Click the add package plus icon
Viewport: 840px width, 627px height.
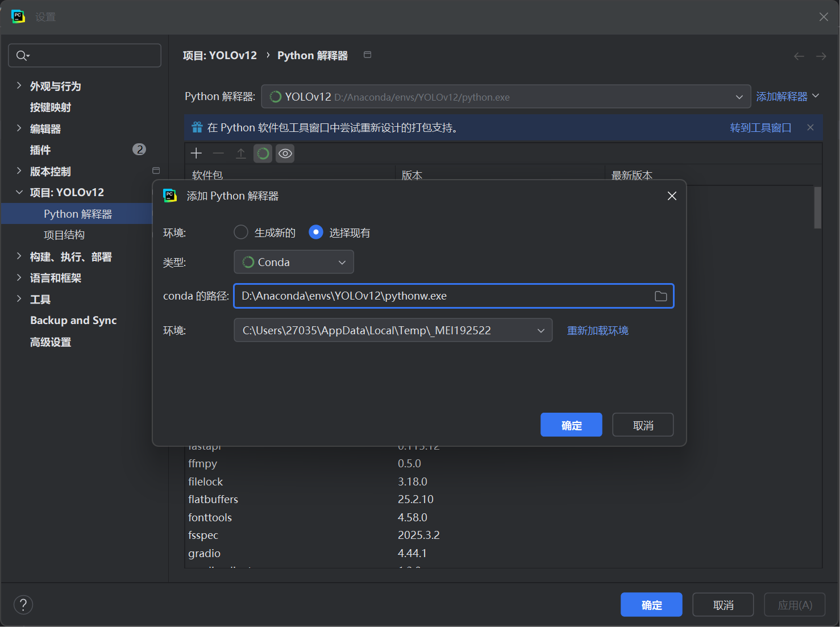coord(196,153)
